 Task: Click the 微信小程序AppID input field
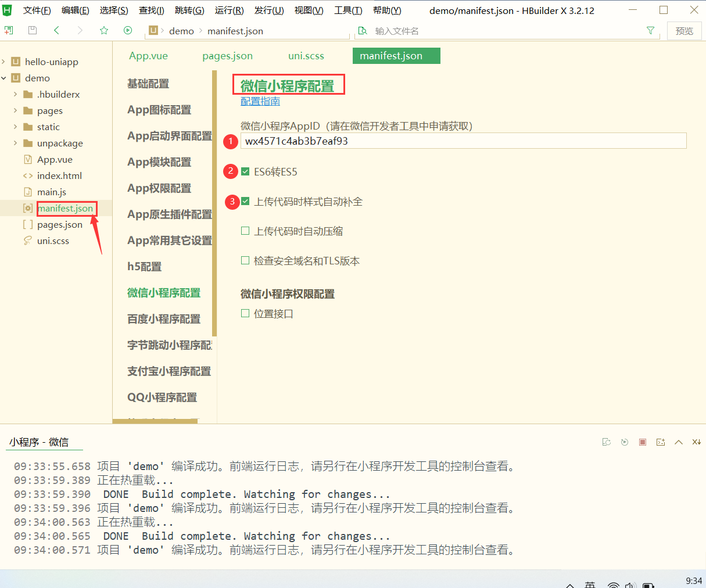[407, 141]
